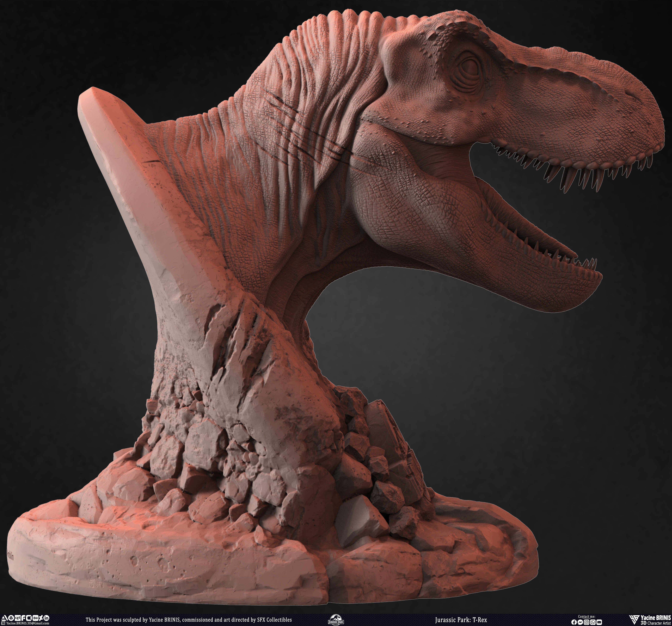This screenshot has height=626, width=672.
Task: Open the Instagram icon under Contact me
Action: tap(587, 622)
